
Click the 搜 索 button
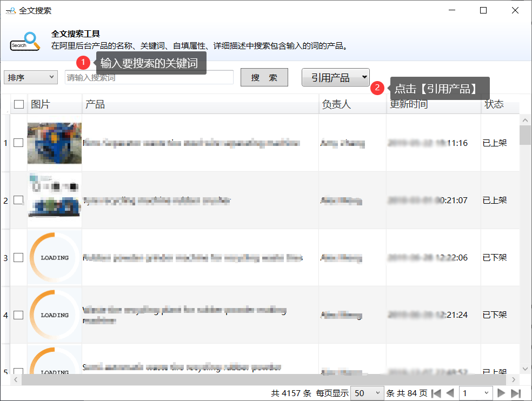coord(264,77)
